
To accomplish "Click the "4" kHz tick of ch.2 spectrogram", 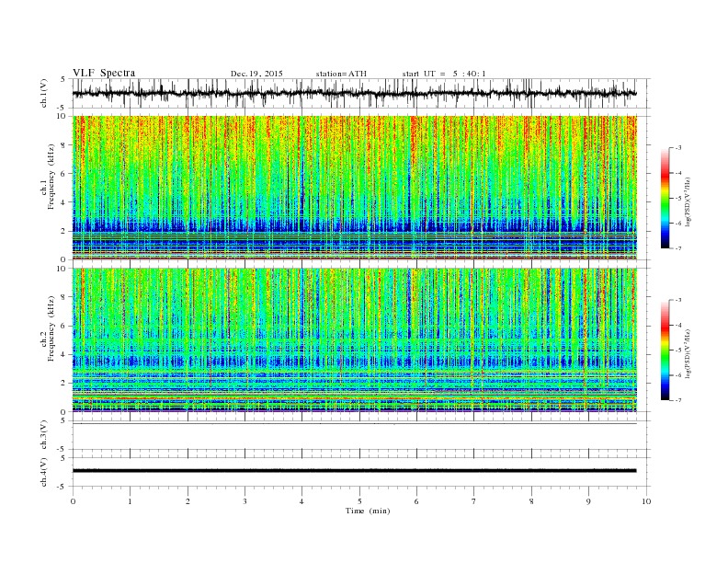I will pos(64,354).
